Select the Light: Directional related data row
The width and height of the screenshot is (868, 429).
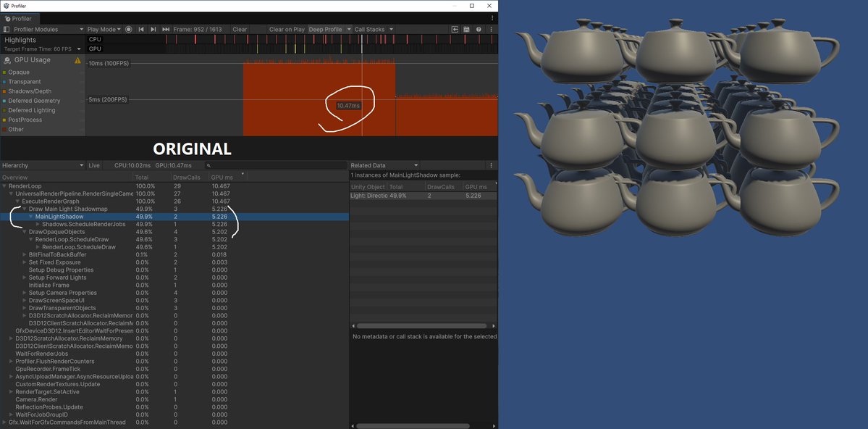coord(424,196)
